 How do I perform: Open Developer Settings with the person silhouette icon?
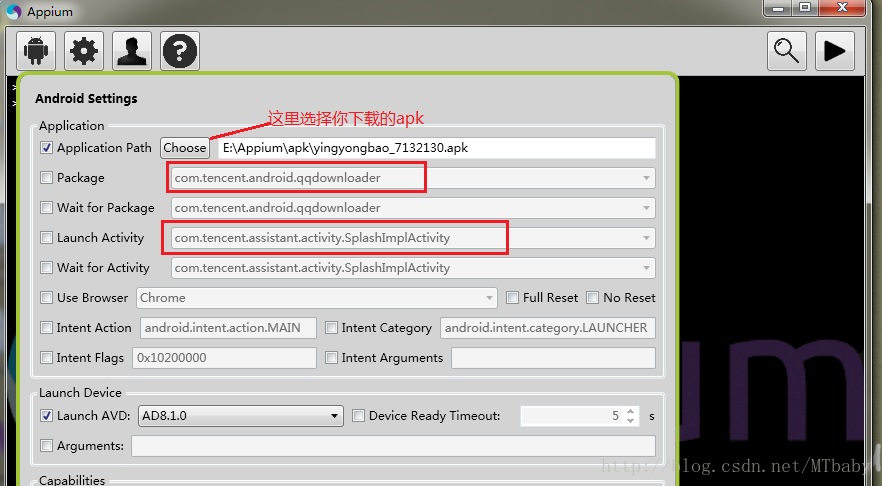(132, 51)
